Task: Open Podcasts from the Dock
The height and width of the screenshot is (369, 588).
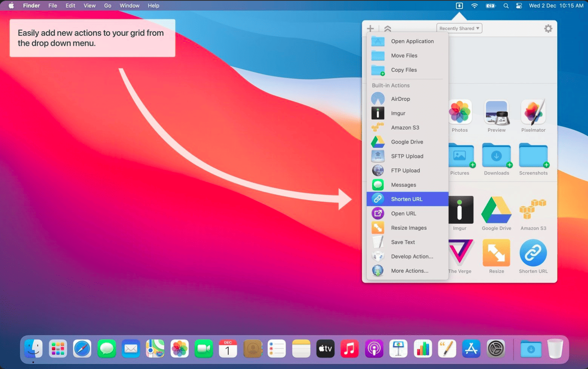Action: point(374,349)
